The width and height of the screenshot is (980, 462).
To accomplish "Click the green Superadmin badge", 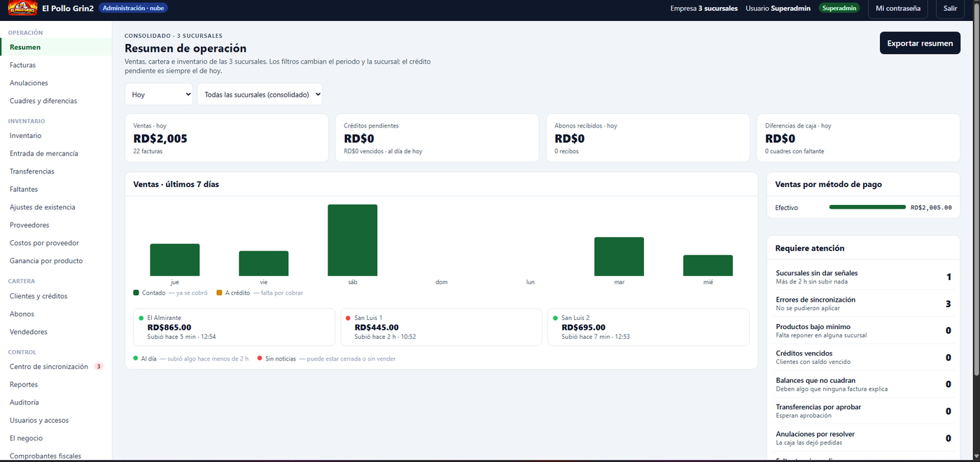I will (839, 8).
